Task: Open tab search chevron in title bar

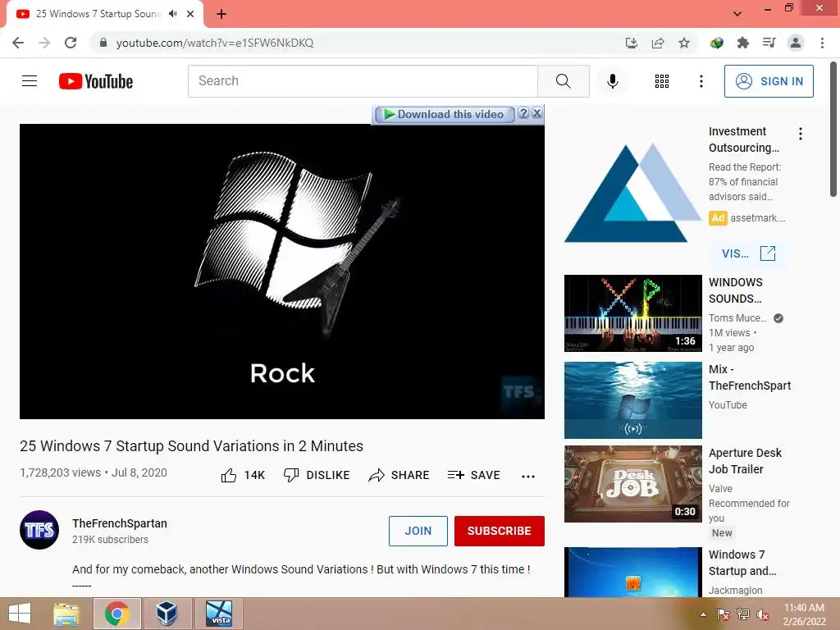Action: pyautogui.click(x=737, y=14)
